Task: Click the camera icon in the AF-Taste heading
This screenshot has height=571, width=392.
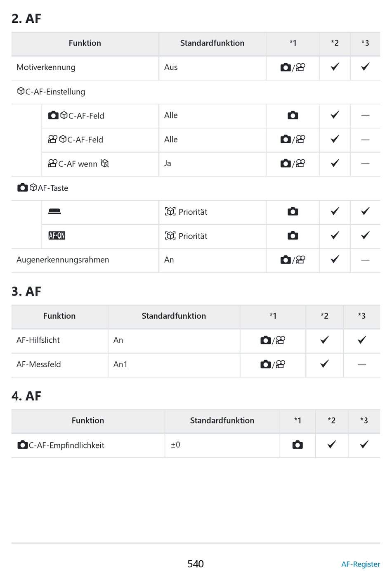Action: click(x=23, y=187)
